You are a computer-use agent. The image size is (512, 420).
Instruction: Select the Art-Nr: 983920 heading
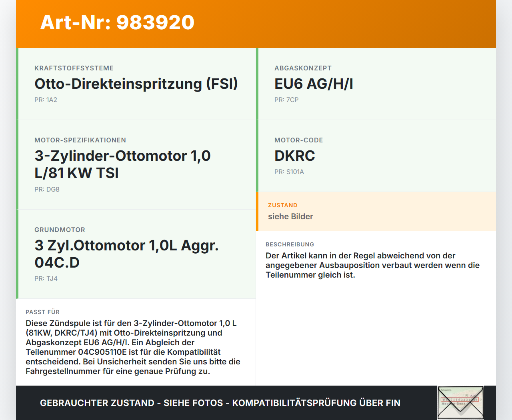[x=117, y=23]
